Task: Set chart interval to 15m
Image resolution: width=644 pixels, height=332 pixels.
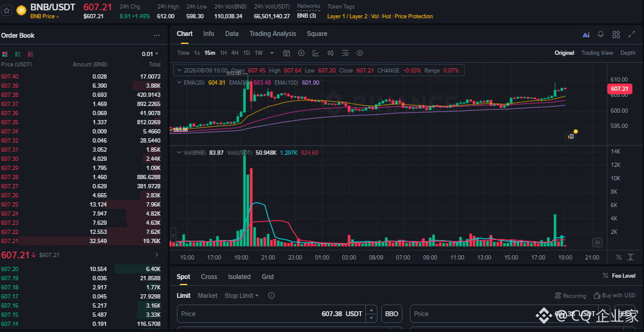Action: (210, 53)
